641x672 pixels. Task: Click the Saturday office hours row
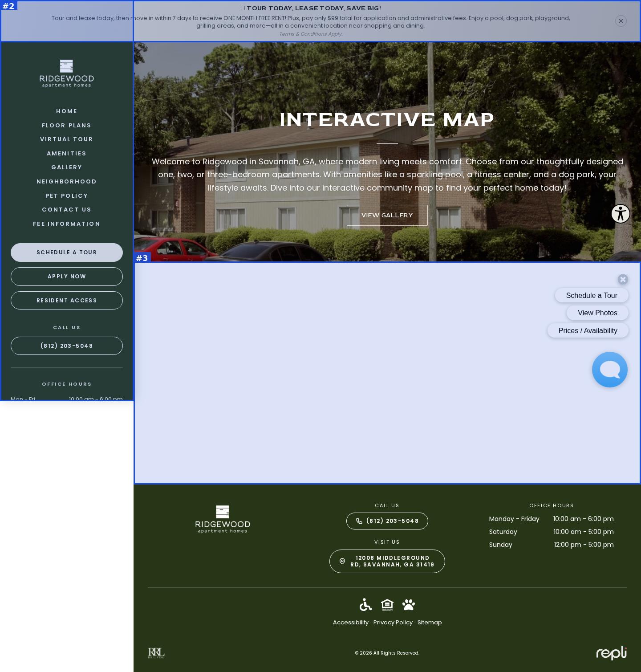551,532
